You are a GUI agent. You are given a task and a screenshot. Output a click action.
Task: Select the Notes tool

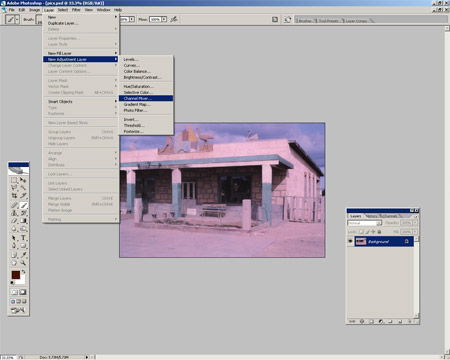click(x=14, y=255)
